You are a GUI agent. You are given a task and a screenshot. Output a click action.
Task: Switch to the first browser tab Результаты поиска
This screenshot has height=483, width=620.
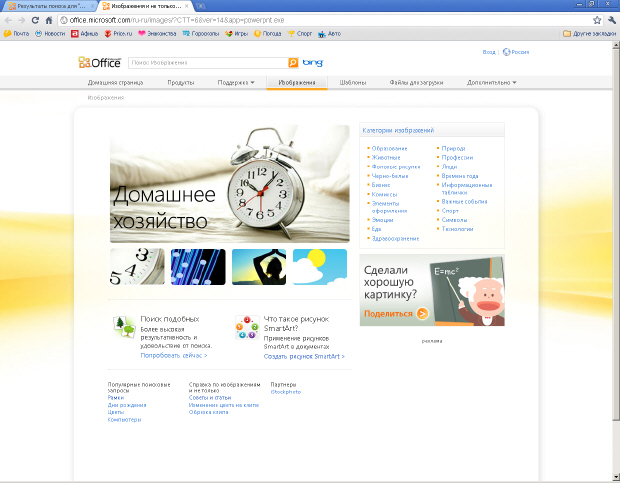pyautogui.click(x=49, y=6)
